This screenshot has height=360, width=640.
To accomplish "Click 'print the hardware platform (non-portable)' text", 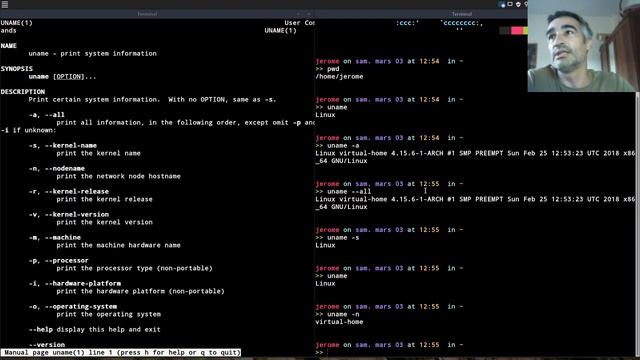I will click(140, 291).
